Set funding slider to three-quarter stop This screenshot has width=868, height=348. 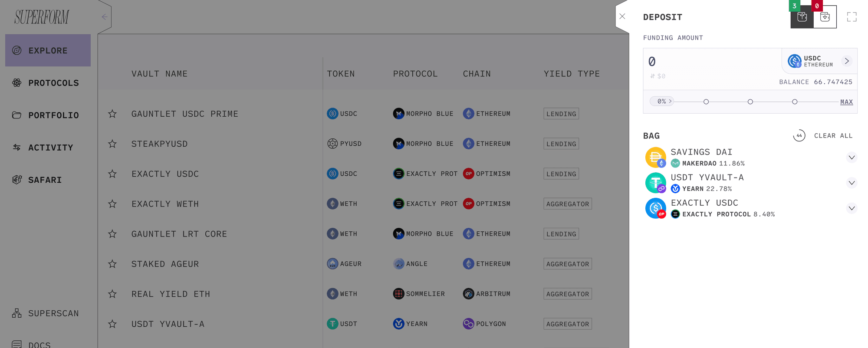pyautogui.click(x=795, y=102)
